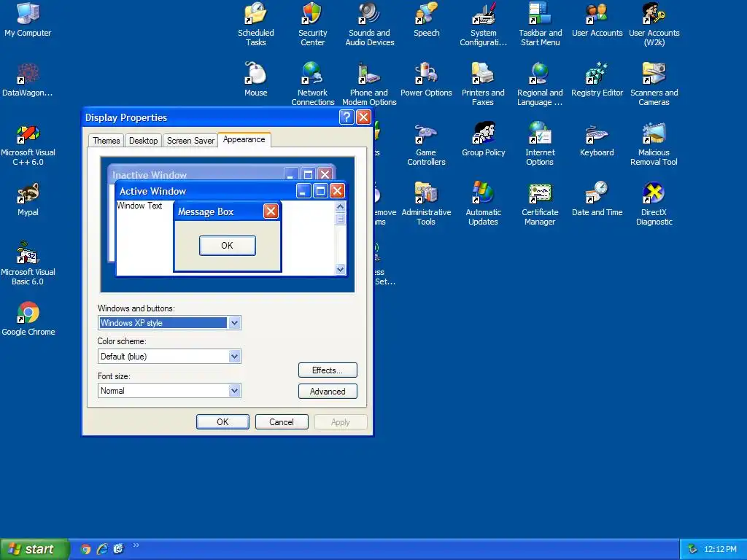Click the preview window scrollbar
747x560 pixels.
click(x=340, y=238)
